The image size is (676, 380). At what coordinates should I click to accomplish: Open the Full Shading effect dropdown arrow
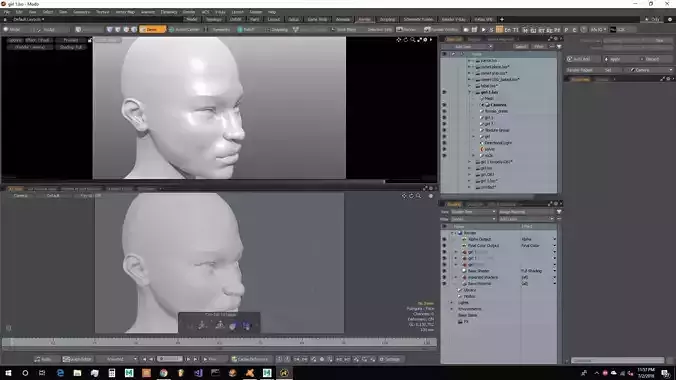coord(554,271)
